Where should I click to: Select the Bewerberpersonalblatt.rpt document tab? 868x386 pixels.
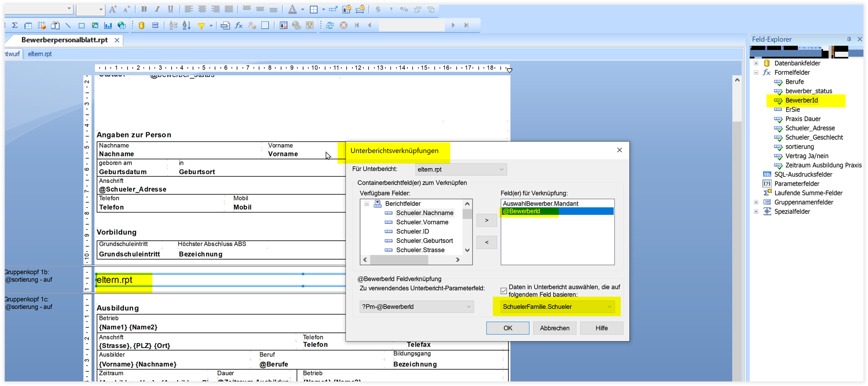[65, 40]
